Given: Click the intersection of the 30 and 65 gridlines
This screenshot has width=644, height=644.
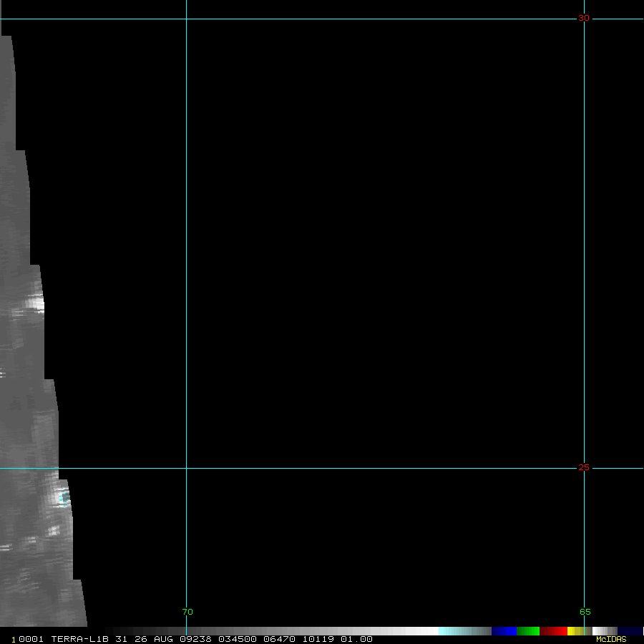Looking at the screenshot, I should click(584, 19).
